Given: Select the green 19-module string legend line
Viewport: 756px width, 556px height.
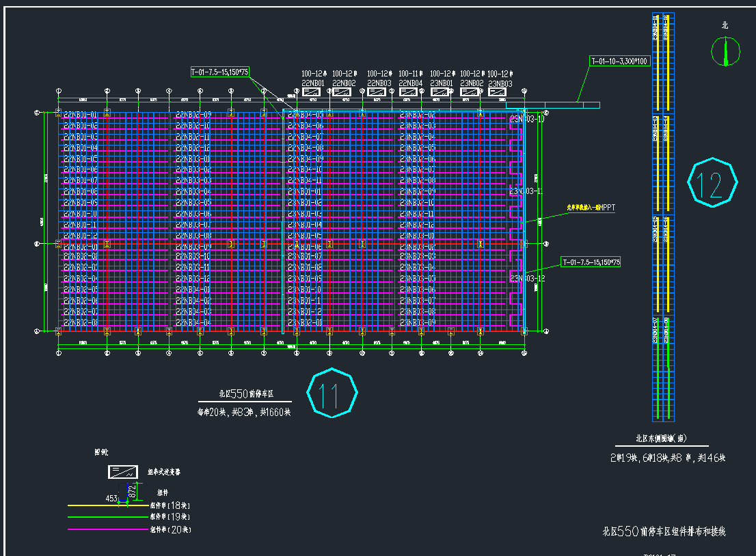Looking at the screenshot, I should pos(107,517).
